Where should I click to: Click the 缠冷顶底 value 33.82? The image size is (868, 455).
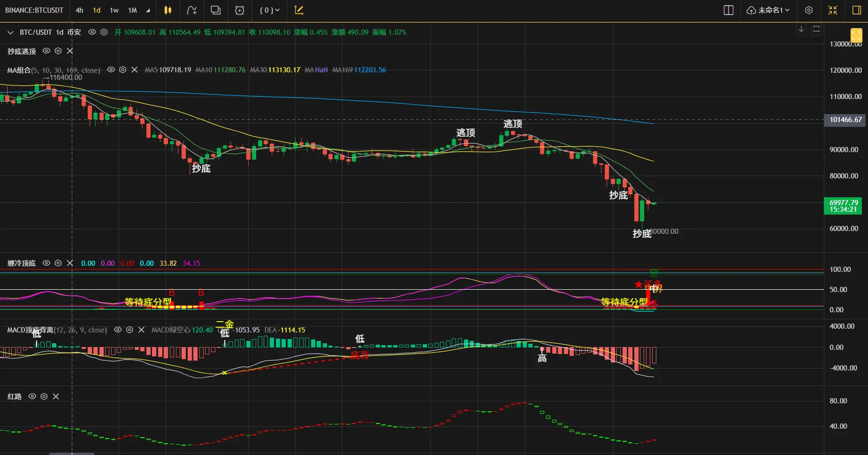(x=168, y=263)
